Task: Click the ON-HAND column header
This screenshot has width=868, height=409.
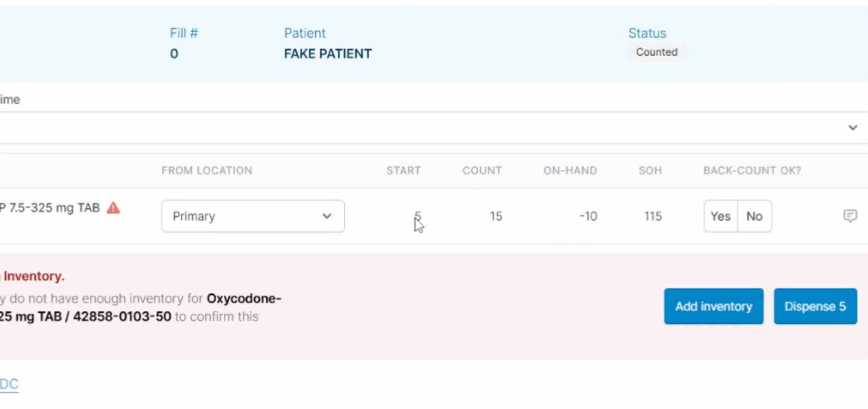Action: (x=570, y=170)
